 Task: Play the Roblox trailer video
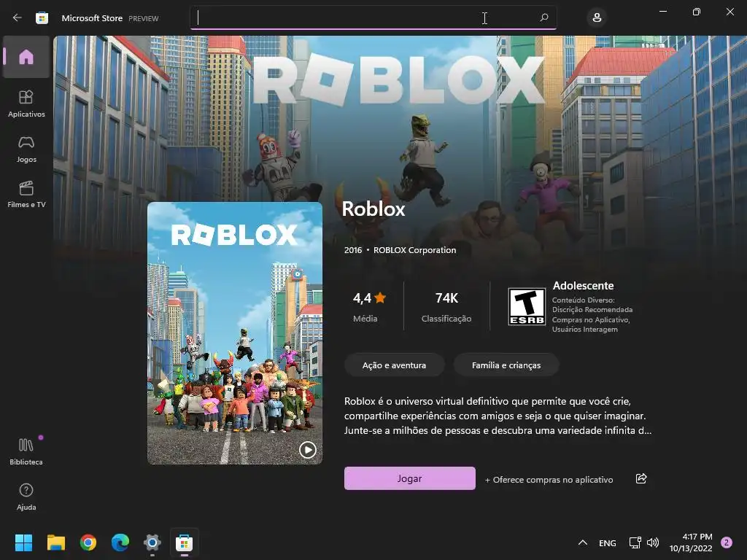point(307,449)
